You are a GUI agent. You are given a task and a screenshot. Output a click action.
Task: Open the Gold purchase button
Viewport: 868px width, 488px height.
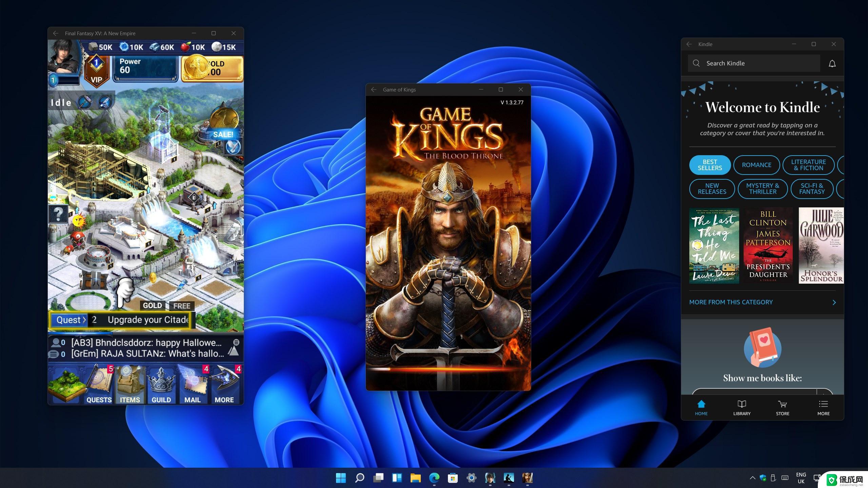tap(212, 69)
